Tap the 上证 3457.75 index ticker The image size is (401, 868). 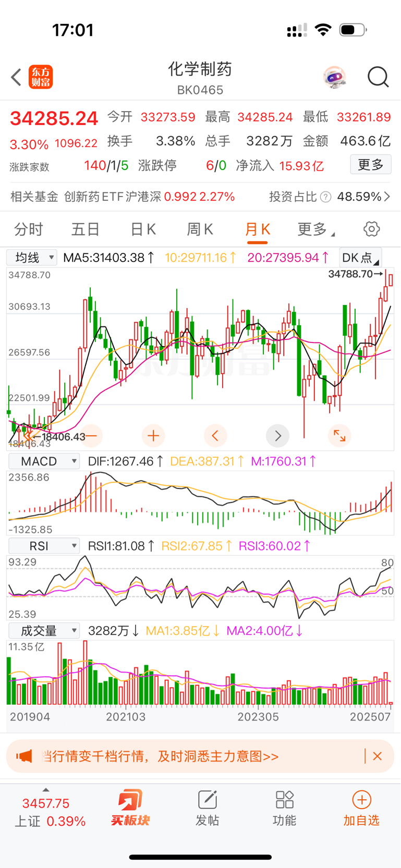(x=50, y=812)
